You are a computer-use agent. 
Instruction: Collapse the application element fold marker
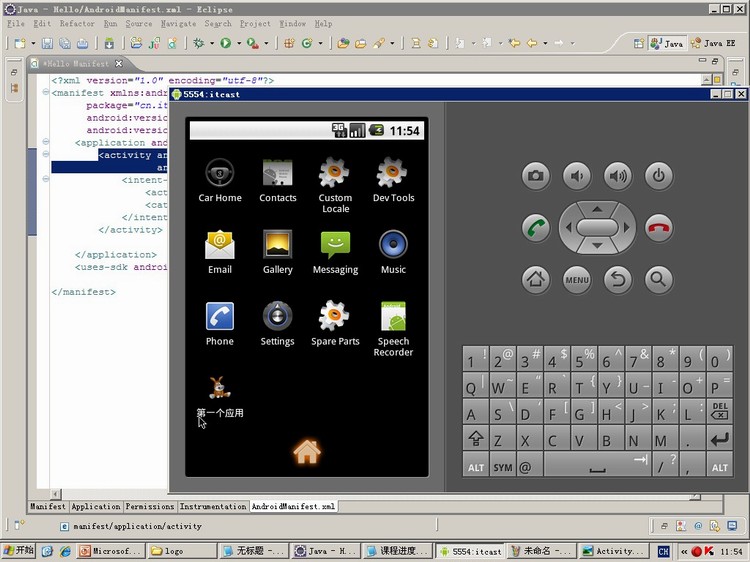[45, 142]
